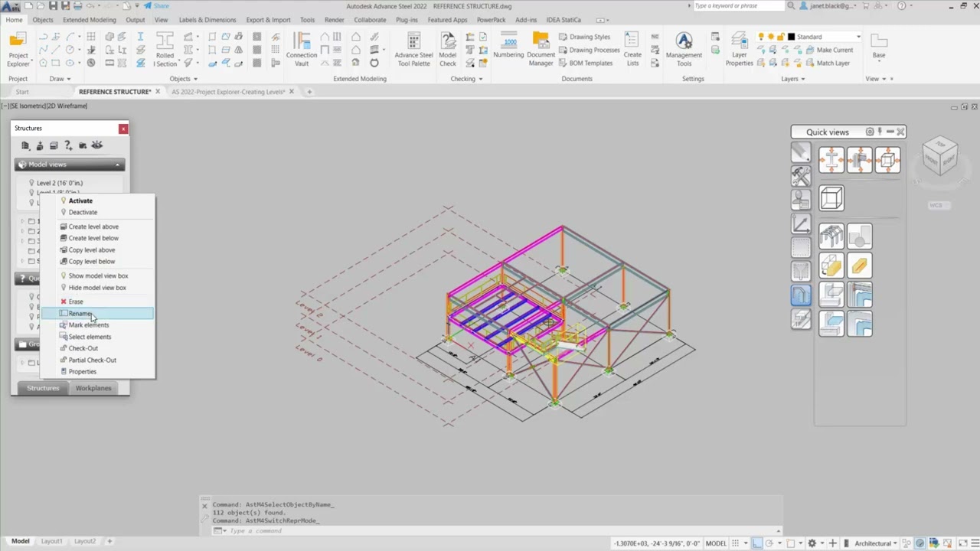Toggle ortho mode in status bar
The width and height of the screenshot is (980, 551).
pyautogui.click(x=757, y=543)
